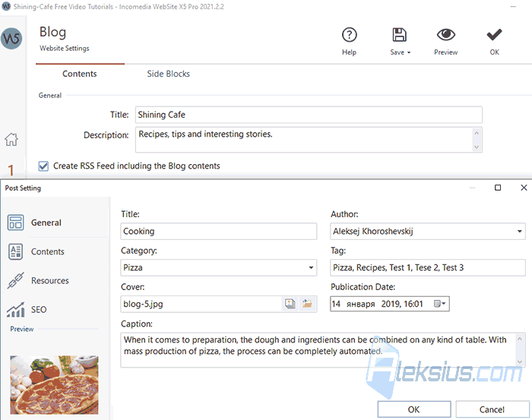532x420 pixels.
Task: Close the Post Setting dialog
Action: click(524, 188)
